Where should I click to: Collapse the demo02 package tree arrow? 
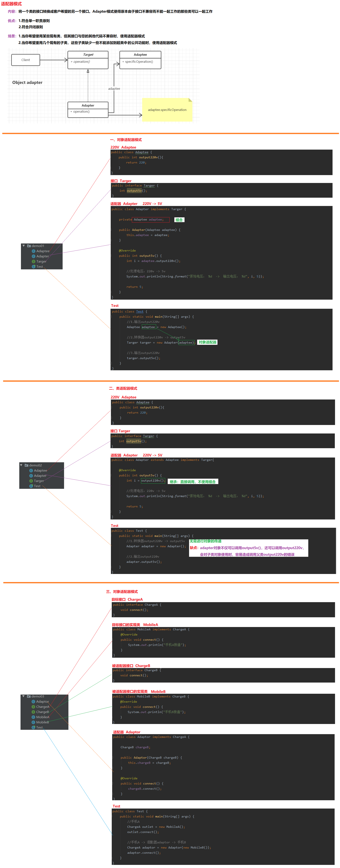[x=21, y=465]
